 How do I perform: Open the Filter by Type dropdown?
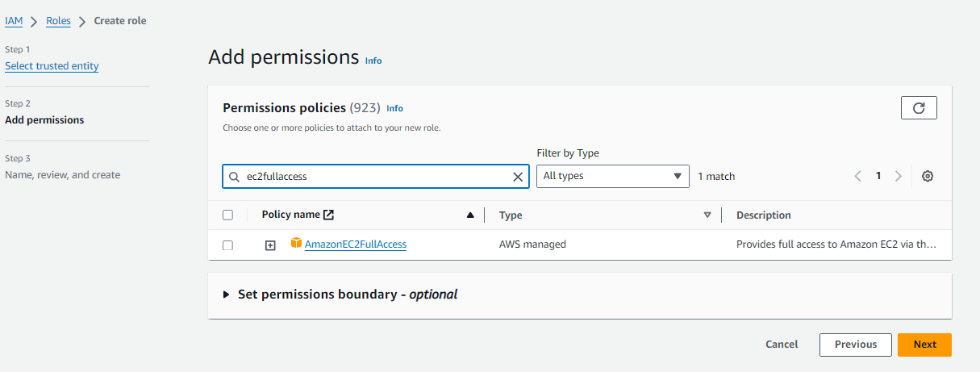click(x=613, y=176)
